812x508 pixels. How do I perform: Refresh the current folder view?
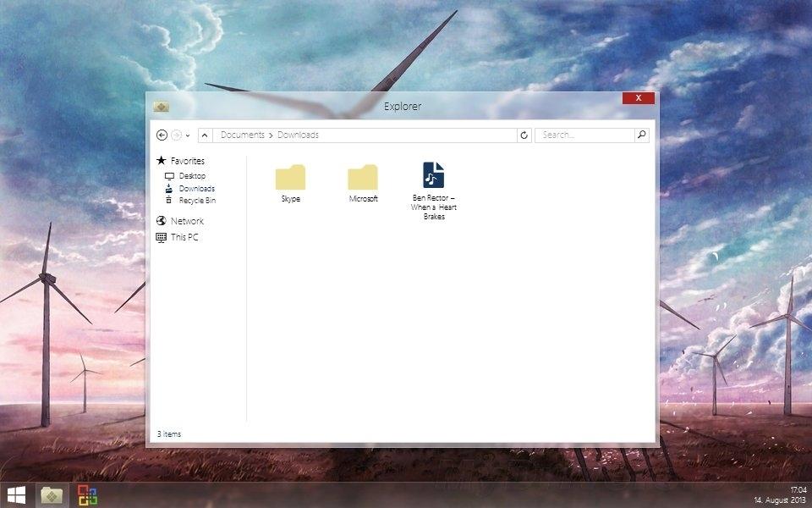click(x=524, y=135)
